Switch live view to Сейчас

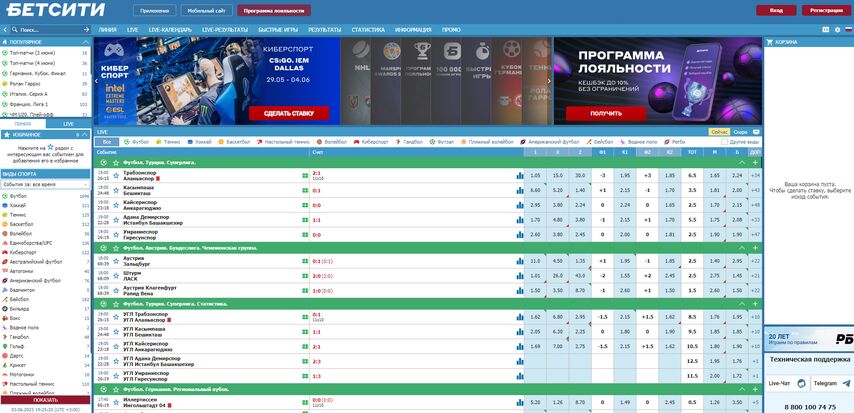click(719, 132)
